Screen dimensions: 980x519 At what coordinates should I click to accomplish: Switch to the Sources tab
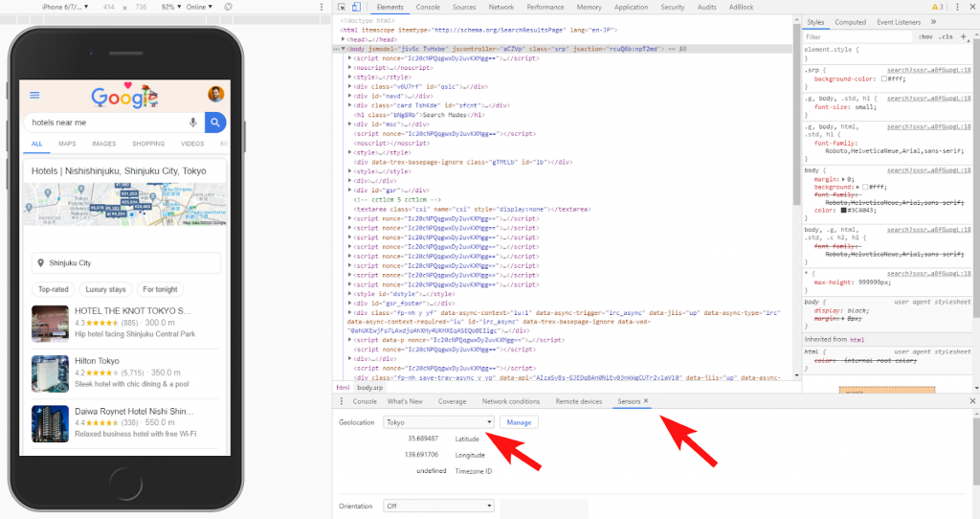tap(464, 7)
